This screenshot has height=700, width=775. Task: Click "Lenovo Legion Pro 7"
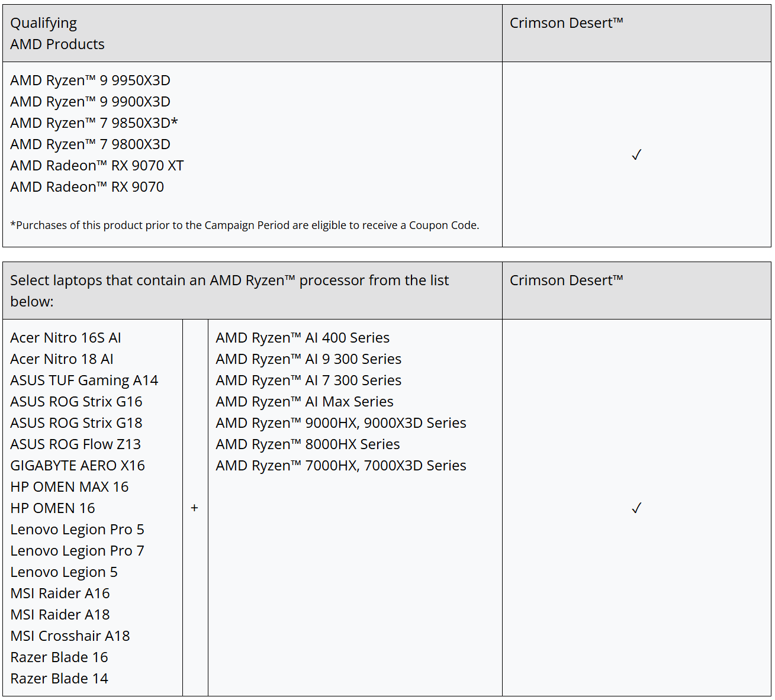77,551
